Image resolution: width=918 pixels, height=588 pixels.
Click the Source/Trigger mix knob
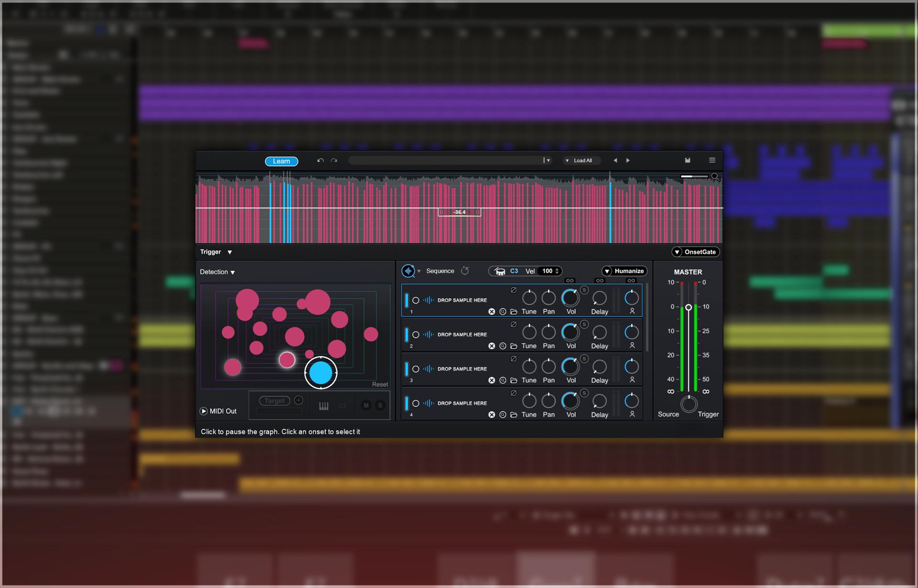coord(688,404)
